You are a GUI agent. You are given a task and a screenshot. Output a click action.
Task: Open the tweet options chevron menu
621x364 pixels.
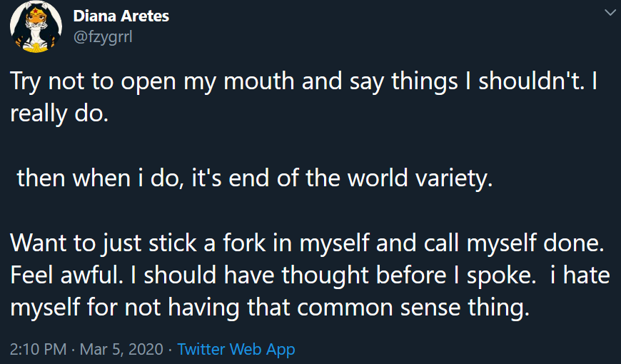pos(610,12)
